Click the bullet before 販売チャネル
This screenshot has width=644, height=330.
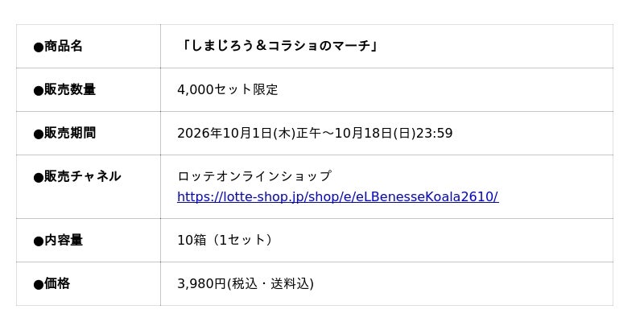(39, 177)
